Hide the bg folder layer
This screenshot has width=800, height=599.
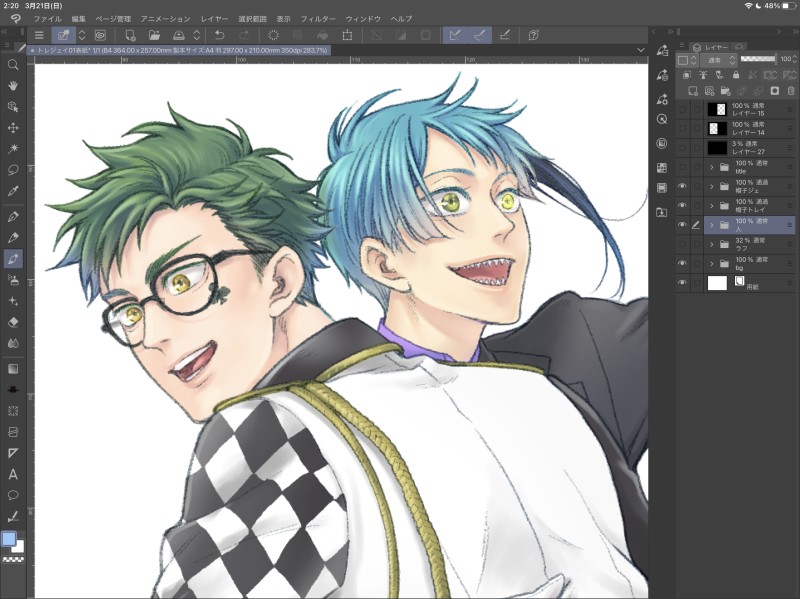683,263
